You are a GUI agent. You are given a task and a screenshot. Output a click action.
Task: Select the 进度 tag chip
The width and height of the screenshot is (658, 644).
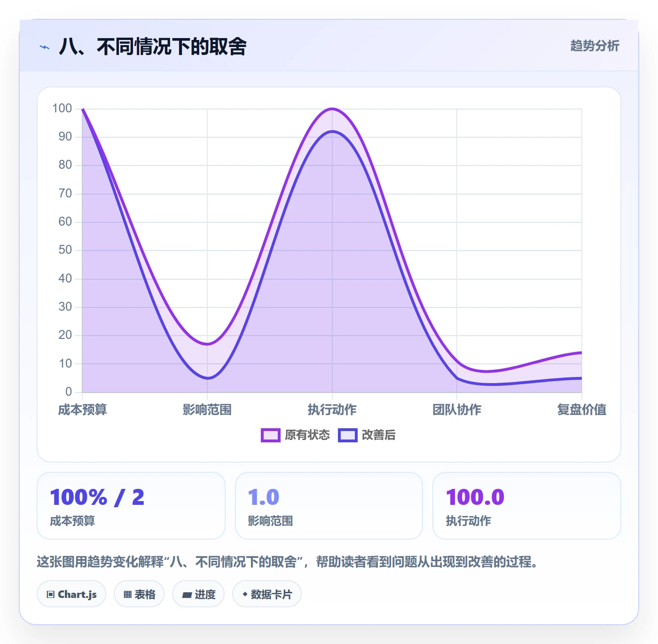click(198, 594)
